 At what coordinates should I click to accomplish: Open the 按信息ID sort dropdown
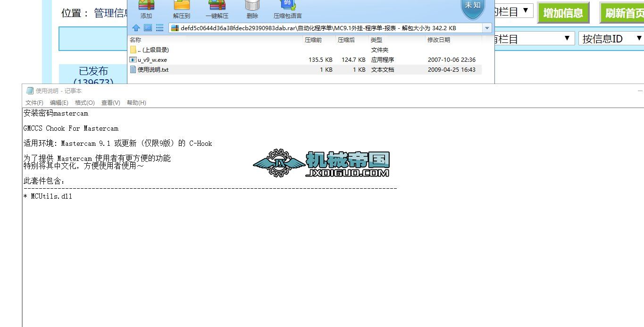point(611,38)
